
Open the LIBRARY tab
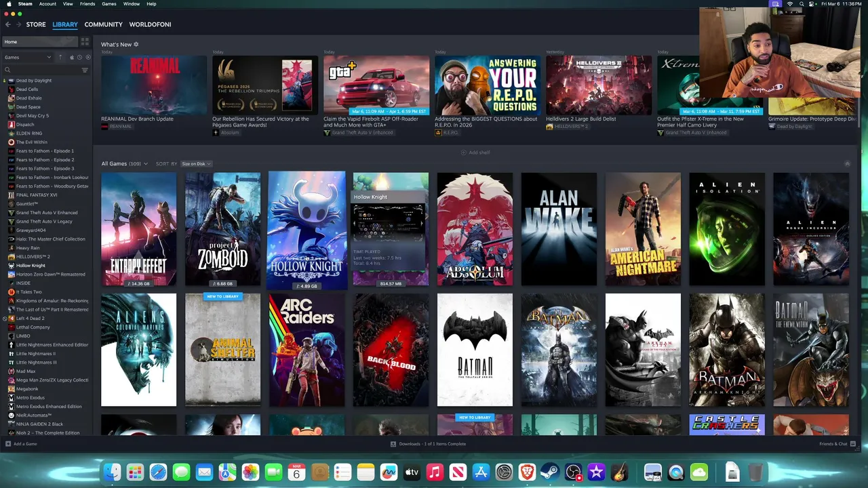(65, 24)
